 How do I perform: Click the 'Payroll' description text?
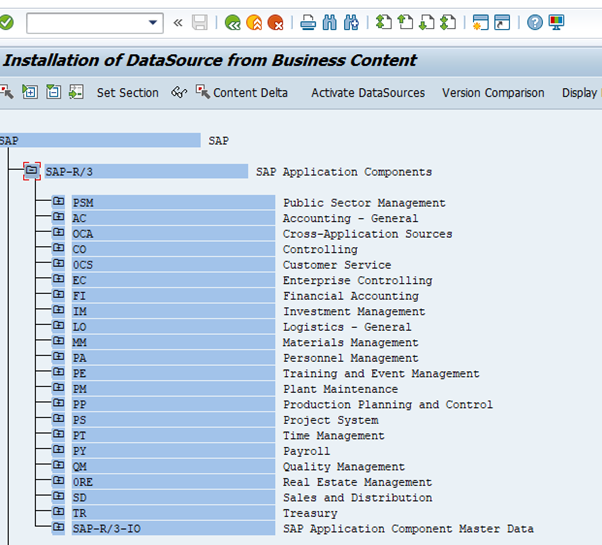[306, 451]
